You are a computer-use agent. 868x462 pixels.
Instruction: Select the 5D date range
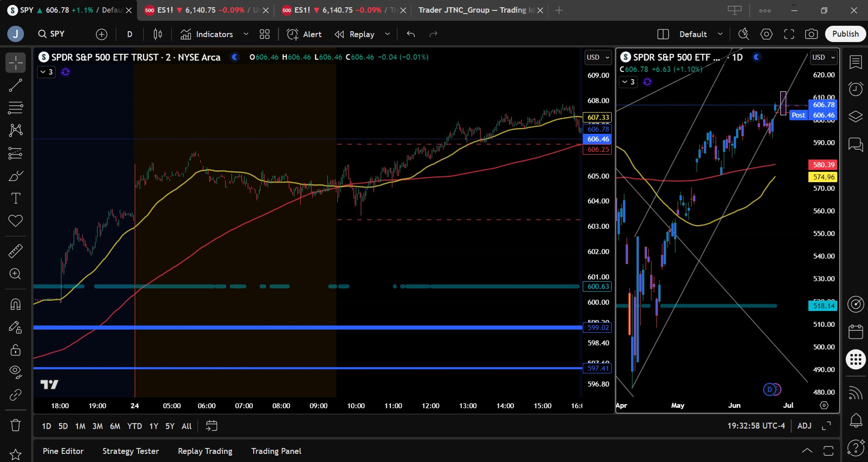[x=63, y=426]
